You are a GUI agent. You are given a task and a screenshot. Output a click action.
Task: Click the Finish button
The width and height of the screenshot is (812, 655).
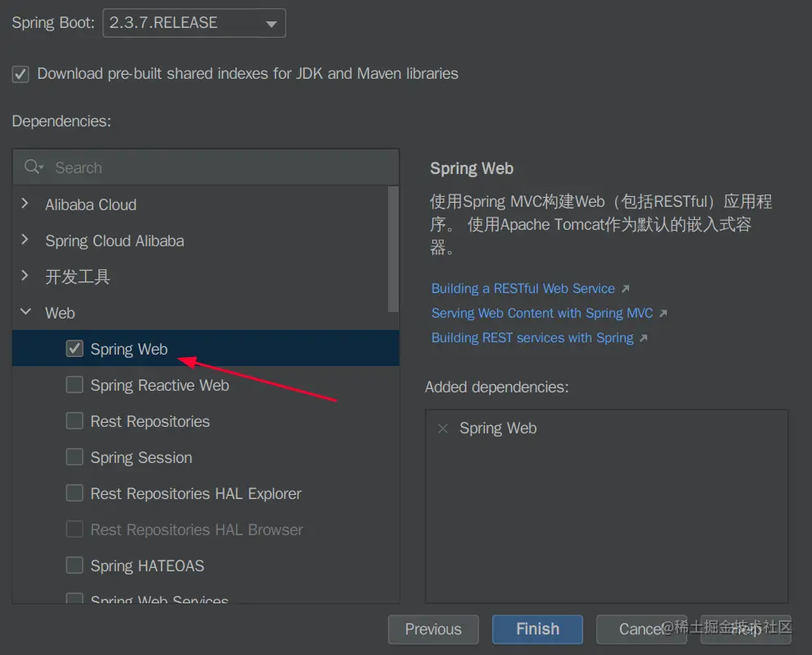(537, 629)
